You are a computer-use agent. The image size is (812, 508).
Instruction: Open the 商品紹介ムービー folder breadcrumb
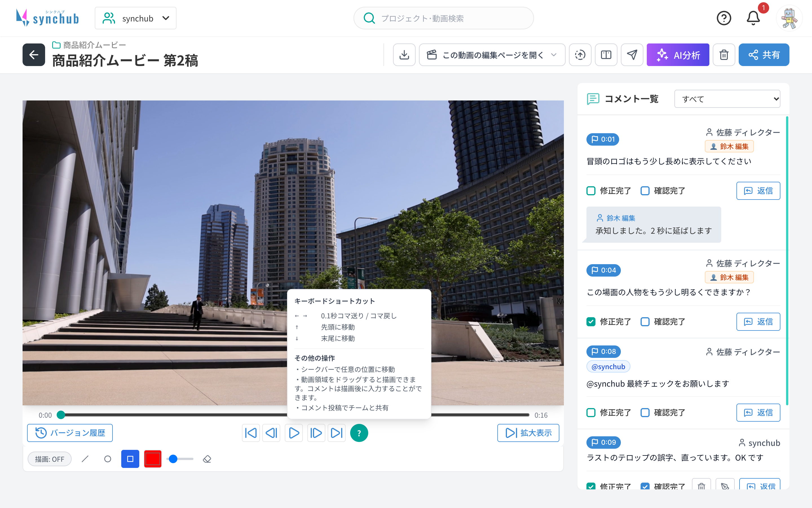[89, 45]
